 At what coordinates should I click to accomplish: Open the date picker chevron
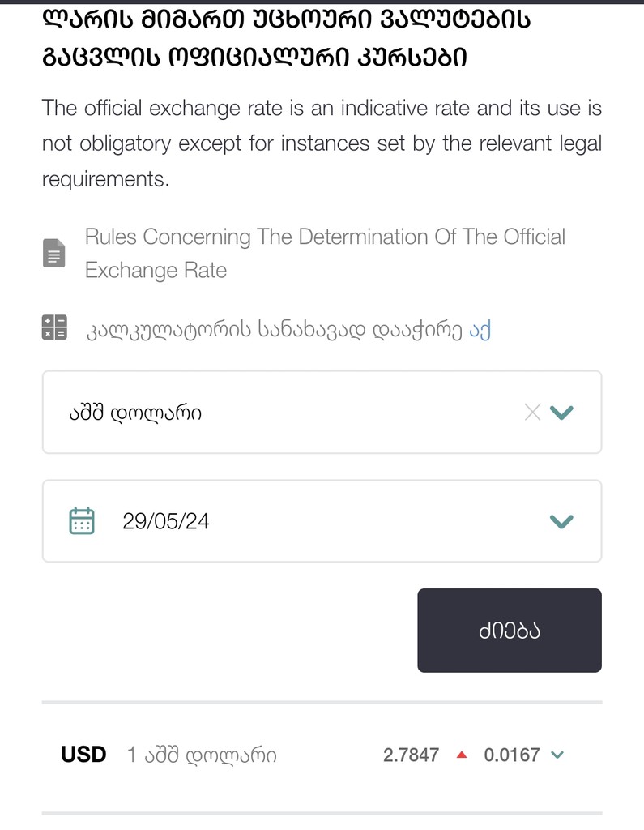(x=561, y=521)
